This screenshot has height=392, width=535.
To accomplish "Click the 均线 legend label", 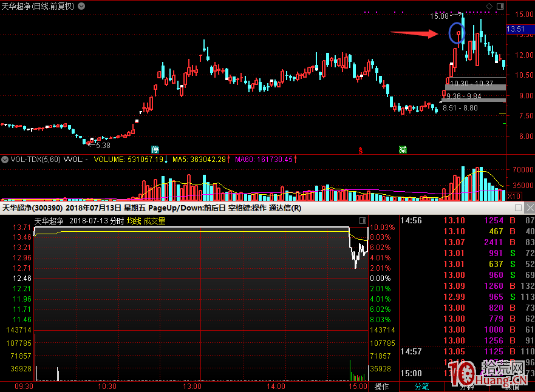I will (134, 221).
